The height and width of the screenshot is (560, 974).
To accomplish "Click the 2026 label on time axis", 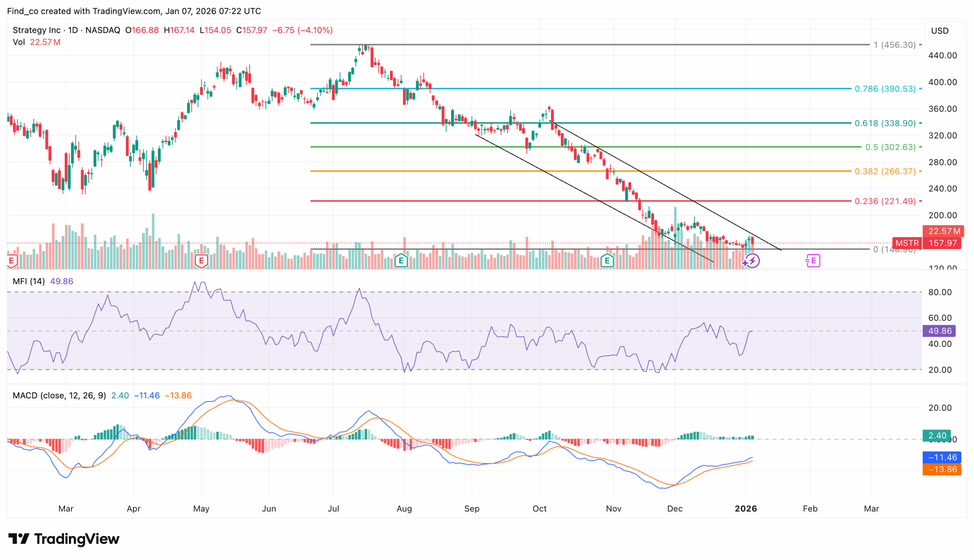I will click(746, 508).
